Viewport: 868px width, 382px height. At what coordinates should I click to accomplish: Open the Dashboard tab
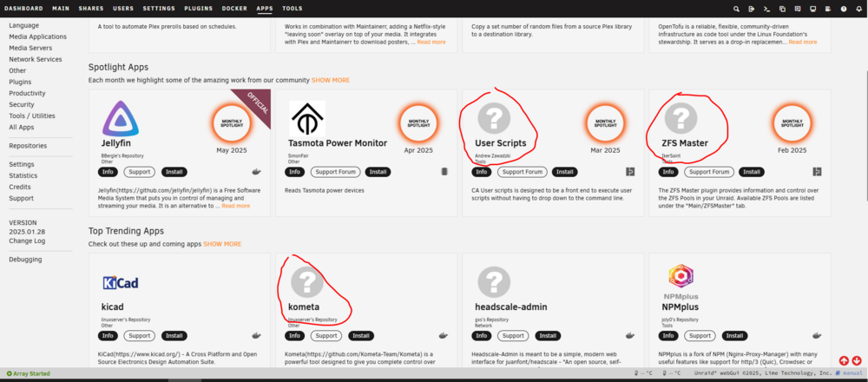click(23, 9)
